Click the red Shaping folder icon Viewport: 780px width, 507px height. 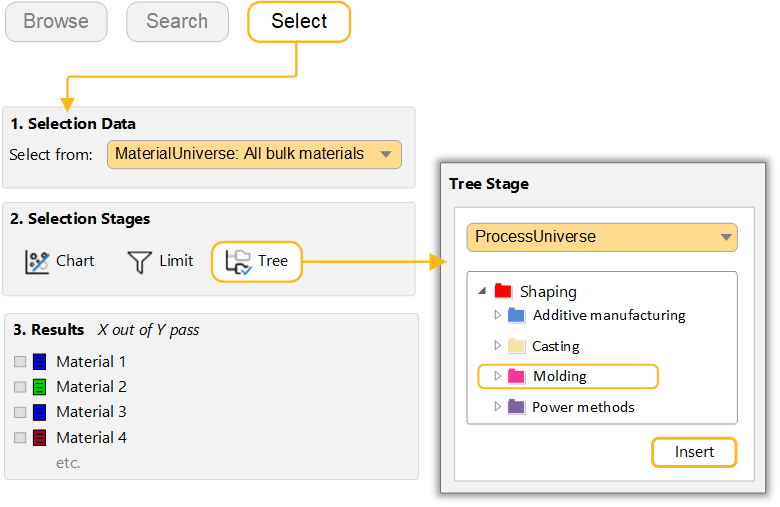[503, 291]
